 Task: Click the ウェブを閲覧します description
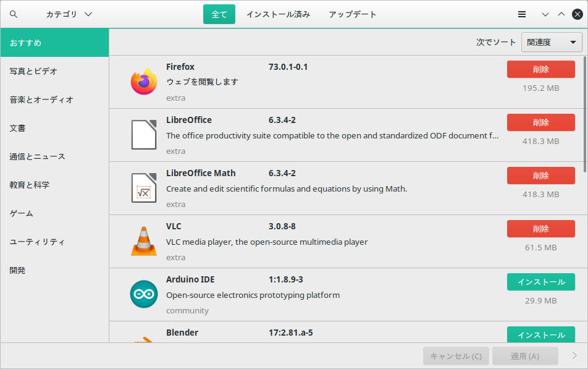point(202,82)
